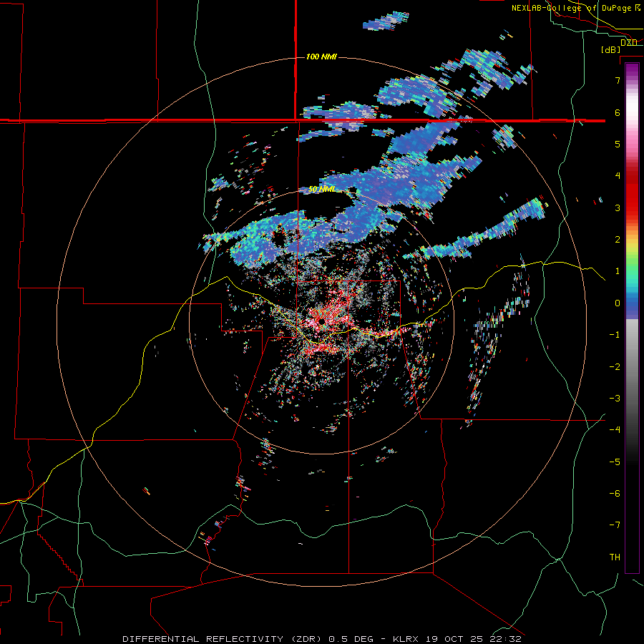Select the "-7" value on color scale
Screen dimensions: 644x644
(615, 525)
